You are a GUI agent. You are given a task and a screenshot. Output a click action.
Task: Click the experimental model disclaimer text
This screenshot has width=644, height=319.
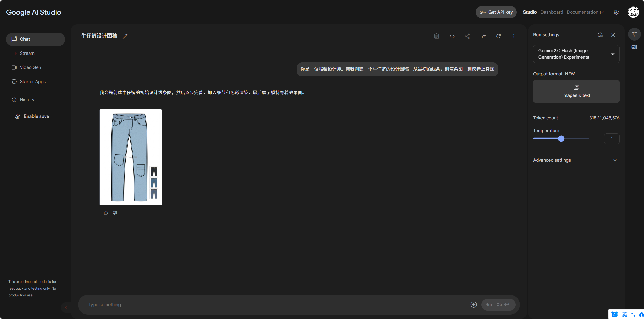click(32, 288)
